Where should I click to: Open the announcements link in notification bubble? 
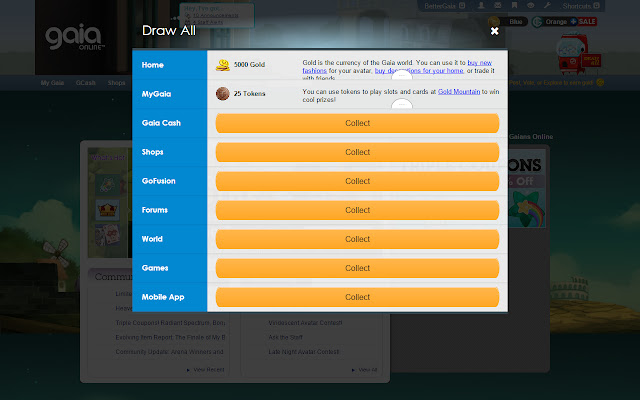coord(216,16)
